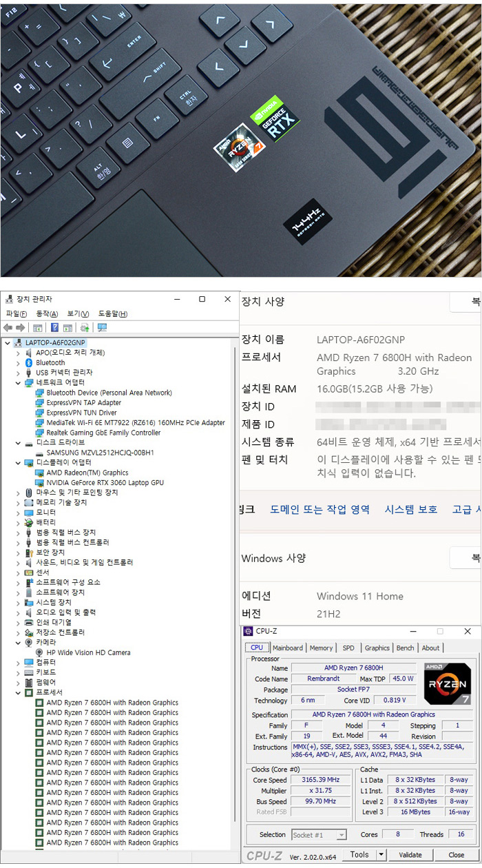The width and height of the screenshot is (482, 868).
Task: Click the Bluetooth logo icon in device tree
Action: (29, 362)
